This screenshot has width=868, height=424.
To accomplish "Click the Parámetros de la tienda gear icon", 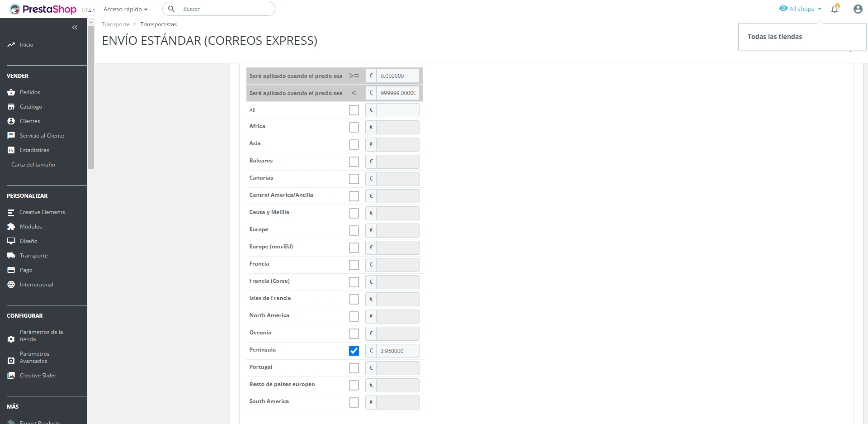I will (x=11, y=339).
